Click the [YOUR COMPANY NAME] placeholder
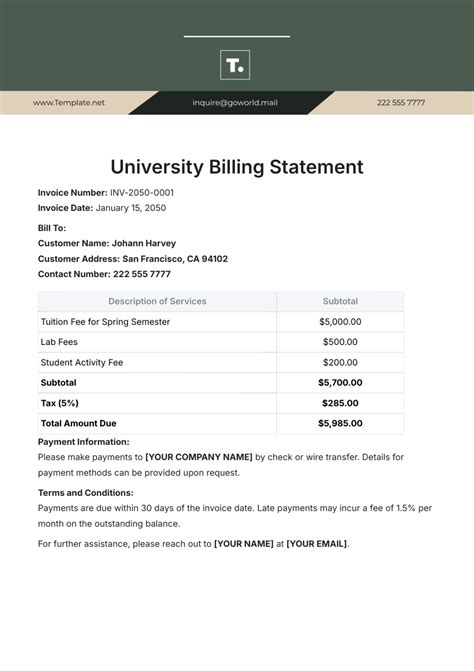The width and height of the screenshot is (474, 671). pyautogui.click(x=199, y=457)
